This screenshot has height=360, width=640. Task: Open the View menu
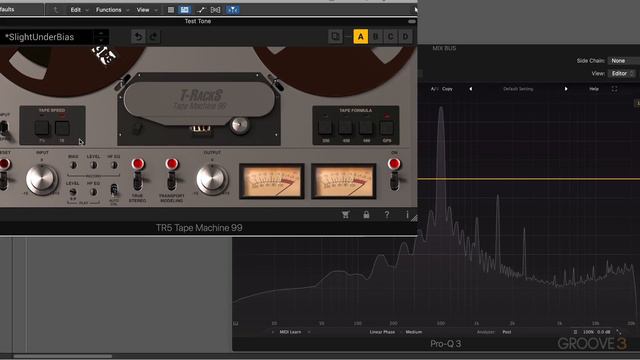click(143, 10)
